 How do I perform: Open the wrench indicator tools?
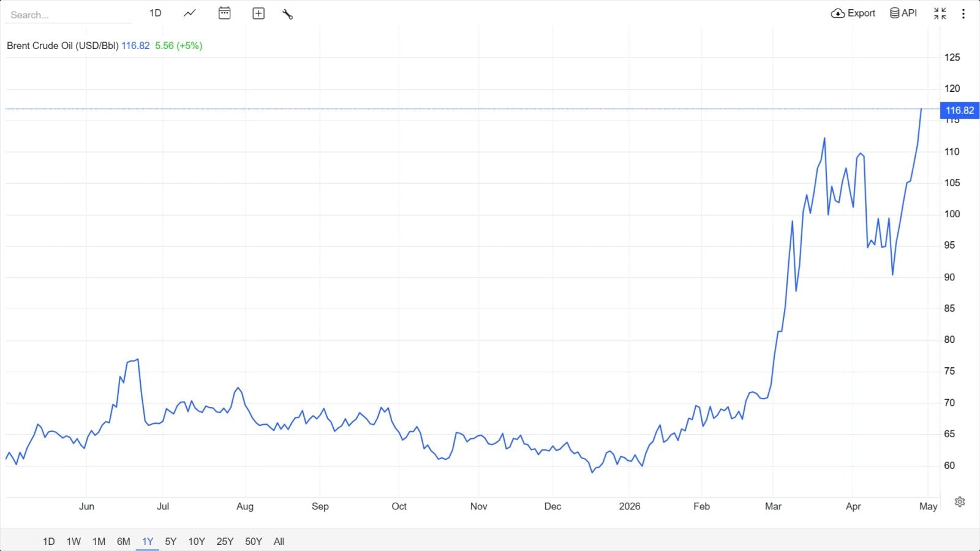287,13
